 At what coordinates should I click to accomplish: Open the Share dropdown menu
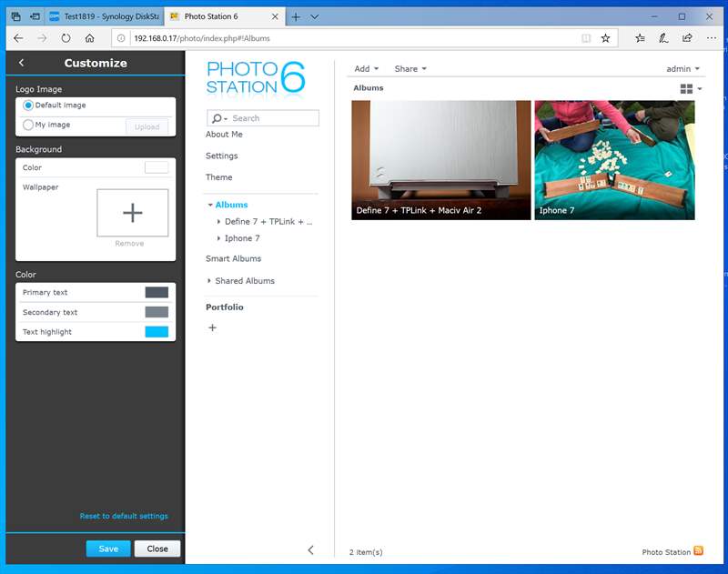(409, 68)
